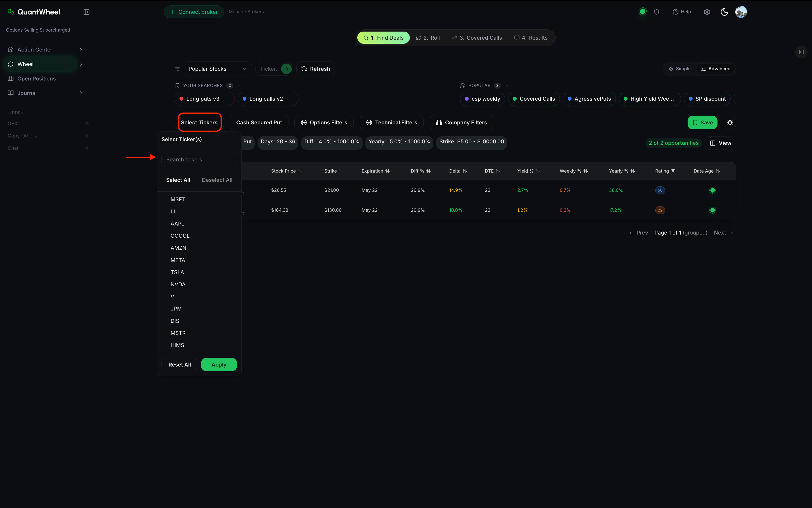Click the bookmark icon beside Your Searches

pos(177,86)
